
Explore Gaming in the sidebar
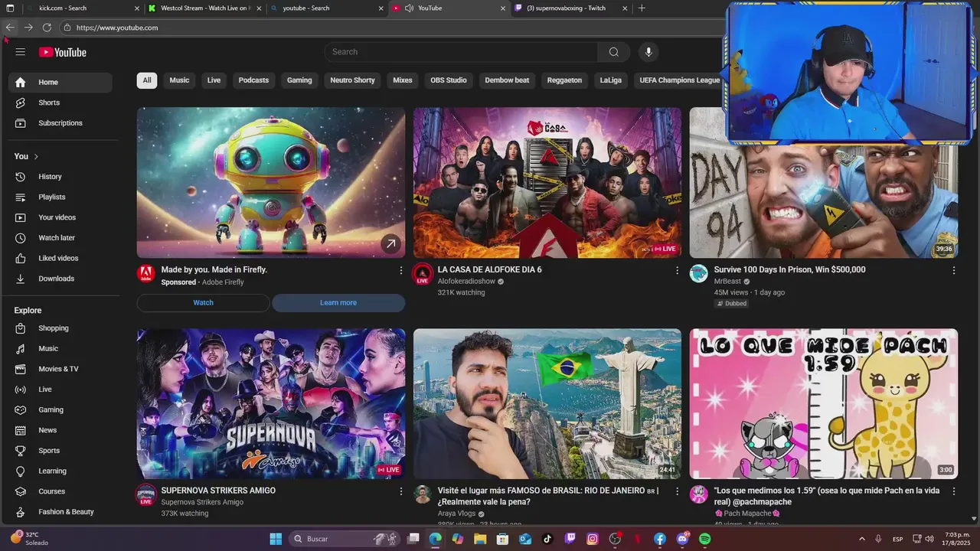[x=60, y=409]
